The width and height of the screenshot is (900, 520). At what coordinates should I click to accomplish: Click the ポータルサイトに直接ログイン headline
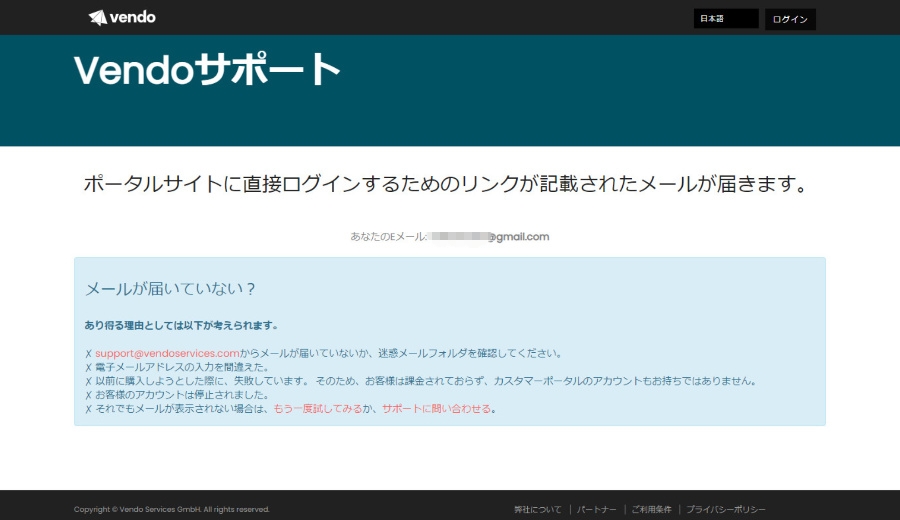pos(446,184)
